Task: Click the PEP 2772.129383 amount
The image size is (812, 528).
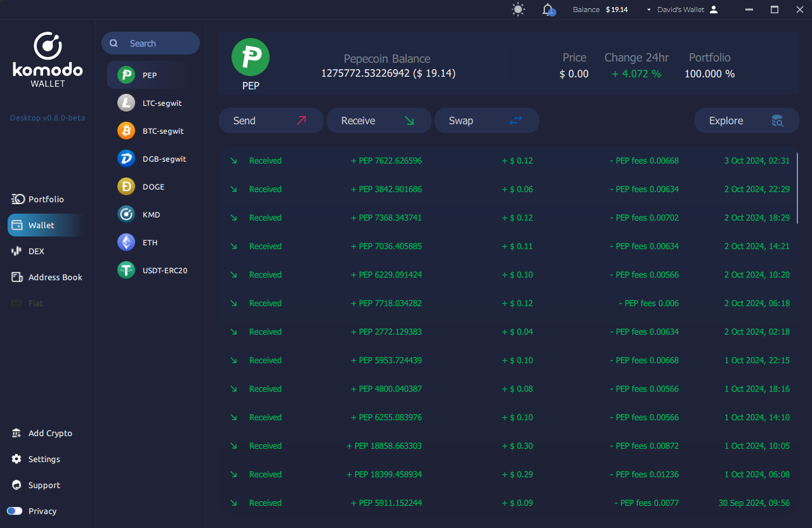Action: pyautogui.click(x=386, y=332)
